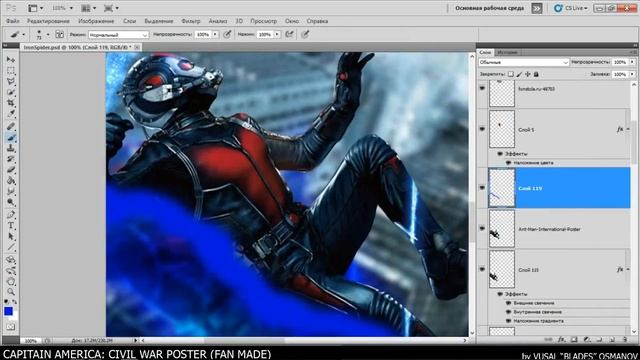Hide the Слой 5 layer
The height and width of the screenshot is (360, 640).
click(x=482, y=129)
